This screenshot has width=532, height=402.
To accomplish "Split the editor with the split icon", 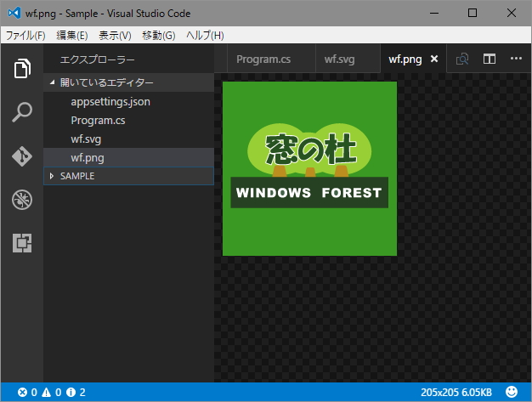I will [490, 59].
